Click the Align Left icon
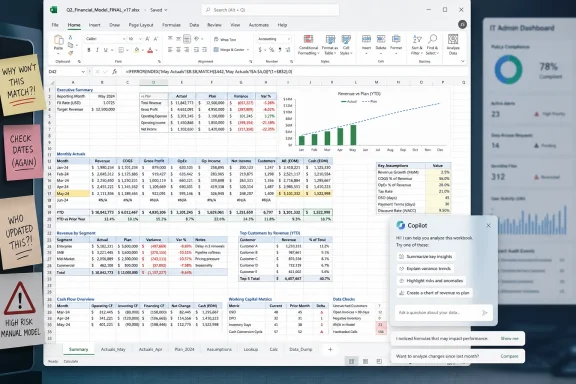The width and height of the screenshot is (576, 384). (170, 50)
